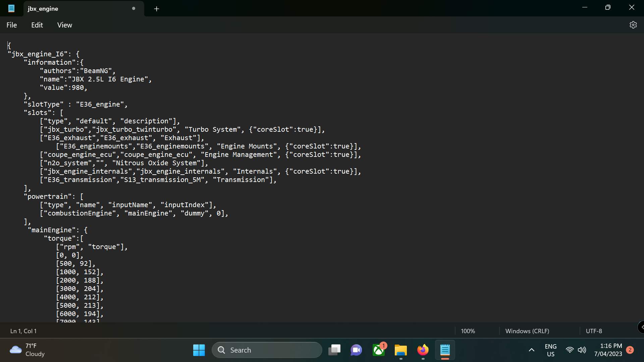Open volume control in system tray
Screen dimensions: 644x362
coord(582,350)
